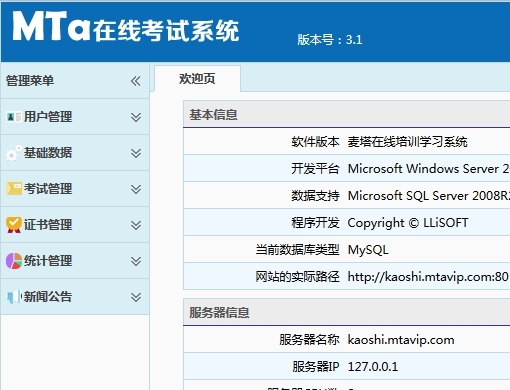The width and height of the screenshot is (510, 390).
Task: Expand the 用户管理 chevron
Action: [136, 117]
